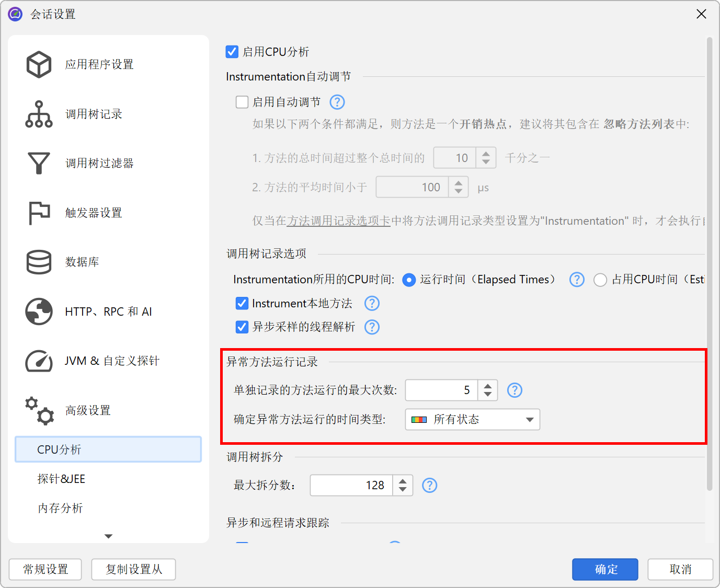Increase 最大拆分数 value with up arrow
This screenshot has width=720, height=588.
pyautogui.click(x=403, y=481)
